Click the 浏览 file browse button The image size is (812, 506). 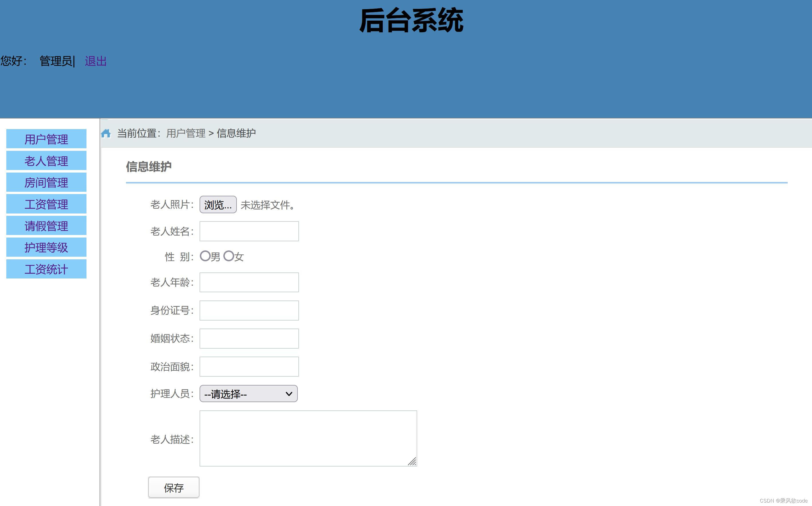click(218, 205)
